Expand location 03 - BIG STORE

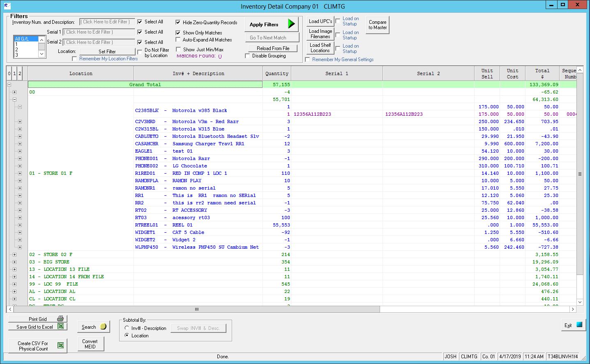(x=14, y=262)
